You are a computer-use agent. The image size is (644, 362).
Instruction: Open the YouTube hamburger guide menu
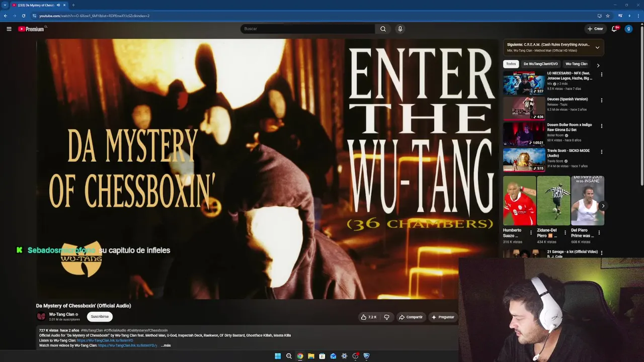click(9, 29)
